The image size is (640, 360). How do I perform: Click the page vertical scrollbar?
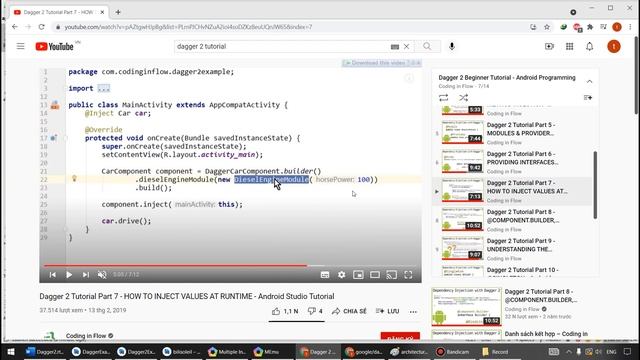point(637,76)
